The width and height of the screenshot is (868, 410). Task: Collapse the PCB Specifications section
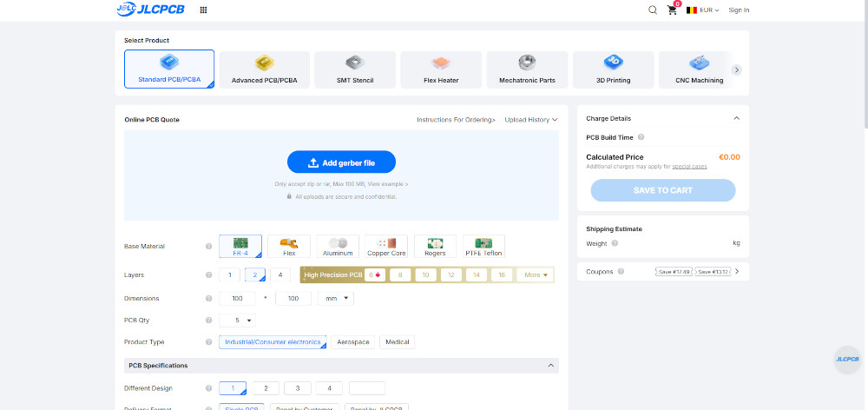pos(551,366)
